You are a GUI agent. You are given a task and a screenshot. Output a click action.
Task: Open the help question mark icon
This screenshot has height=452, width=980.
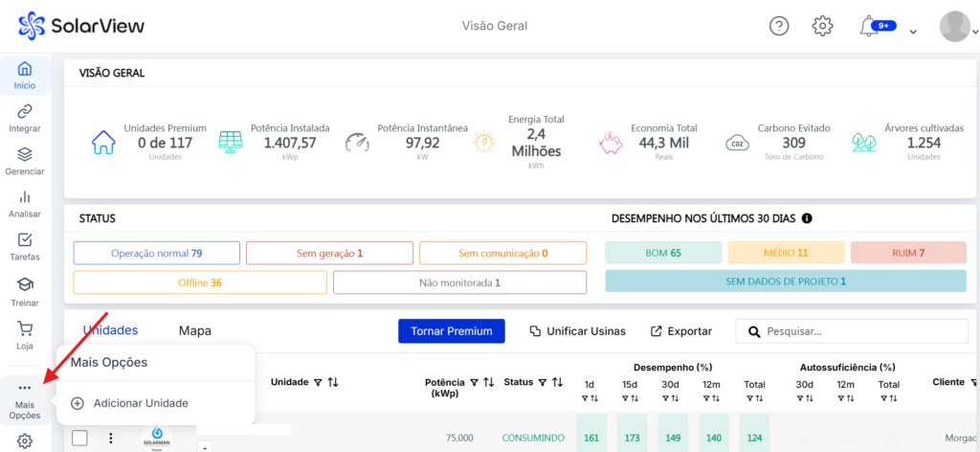click(x=779, y=26)
